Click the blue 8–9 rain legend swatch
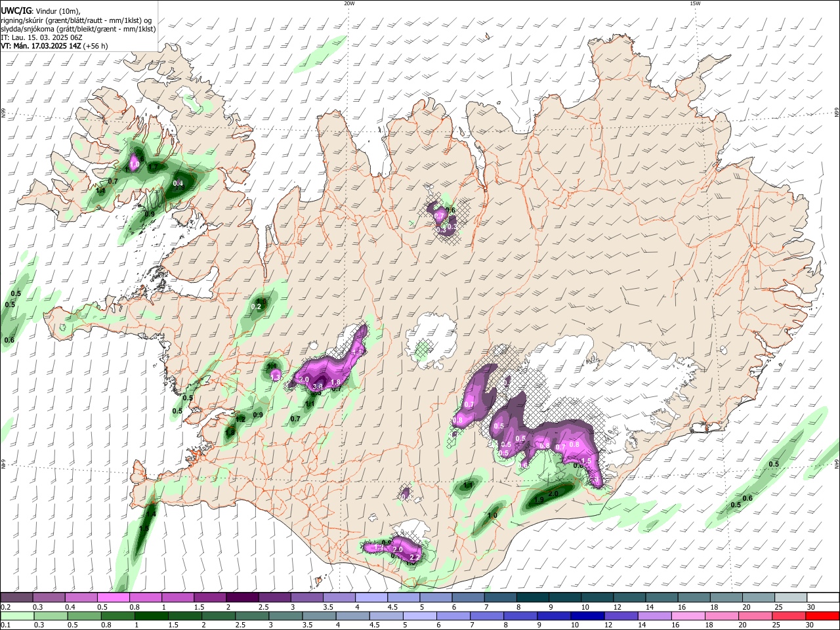Screen dimensions: 840x630 click(520, 616)
